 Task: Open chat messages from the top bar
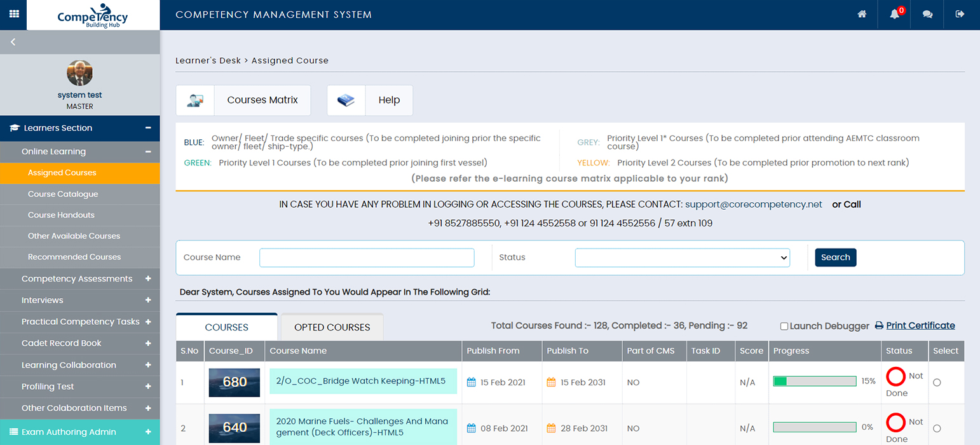click(927, 14)
